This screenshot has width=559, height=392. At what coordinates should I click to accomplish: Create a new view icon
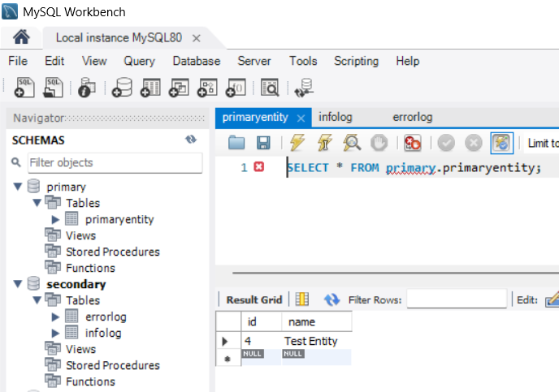pyautogui.click(x=179, y=88)
